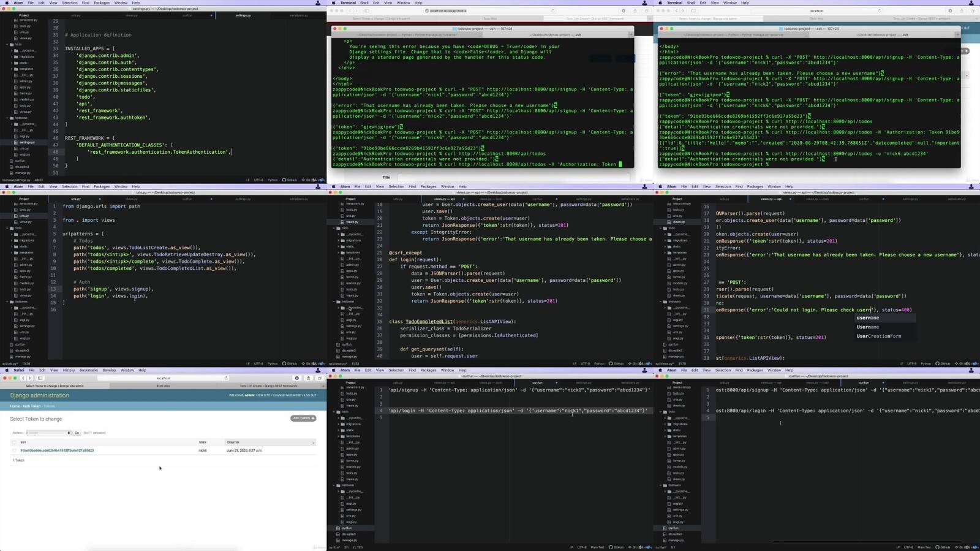Open Safari's downloads icon in the Django admin window

[297, 378]
